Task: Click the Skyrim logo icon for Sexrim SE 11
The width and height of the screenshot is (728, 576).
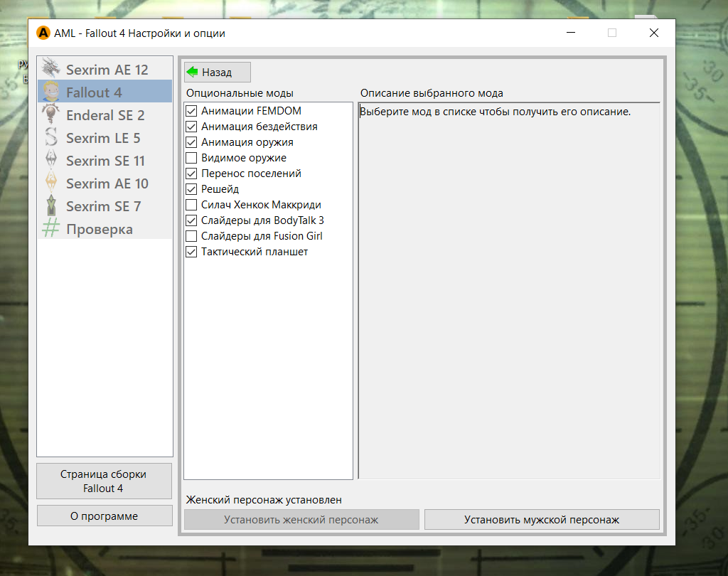Action: click(50, 160)
